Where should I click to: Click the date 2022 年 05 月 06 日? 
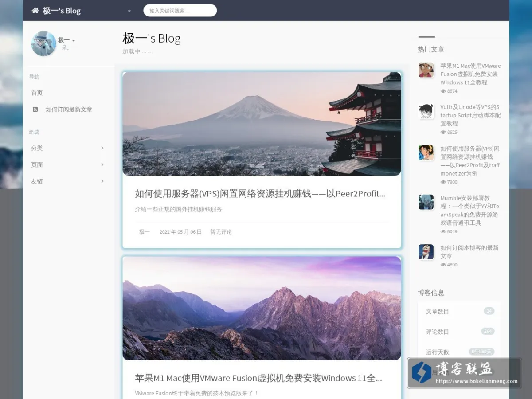(x=180, y=232)
